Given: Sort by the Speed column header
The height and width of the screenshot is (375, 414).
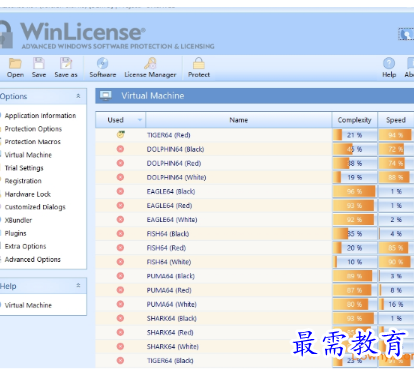Looking at the screenshot, I should pyautogui.click(x=396, y=120).
